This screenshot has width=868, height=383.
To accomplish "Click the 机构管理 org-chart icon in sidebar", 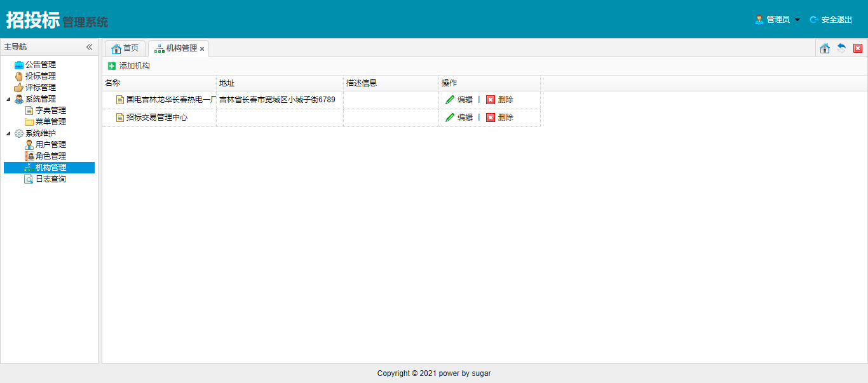I will click(x=29, y=168).
